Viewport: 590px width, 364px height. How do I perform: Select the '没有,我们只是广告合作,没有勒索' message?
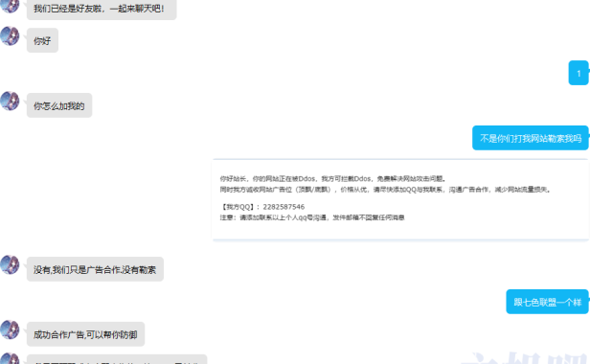pos(95,269)
